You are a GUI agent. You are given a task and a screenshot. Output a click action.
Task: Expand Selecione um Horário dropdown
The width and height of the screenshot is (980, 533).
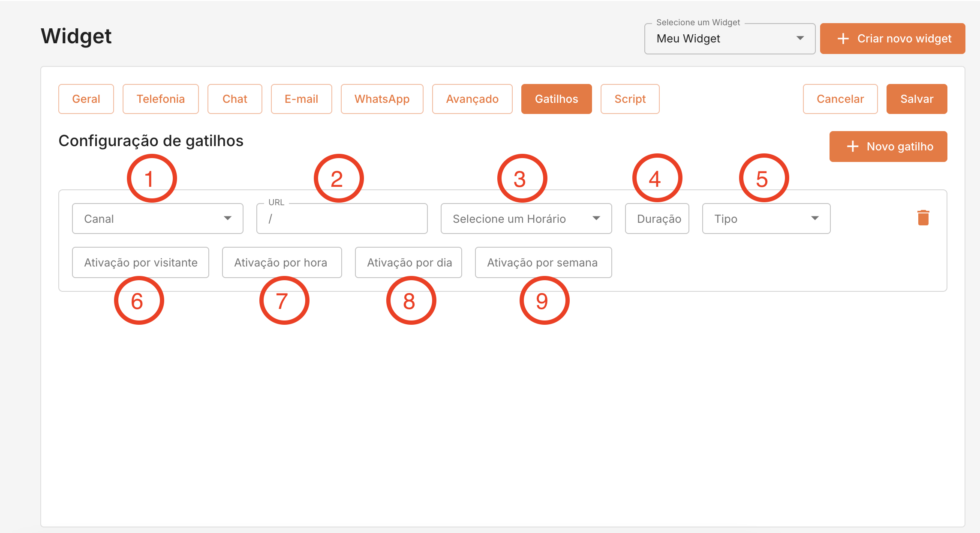(526, 219)
